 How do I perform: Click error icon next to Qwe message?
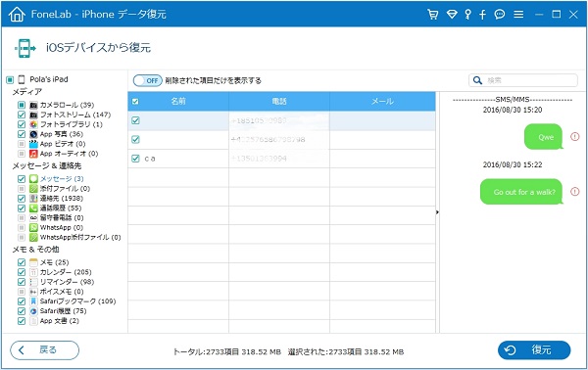(574, 137)
